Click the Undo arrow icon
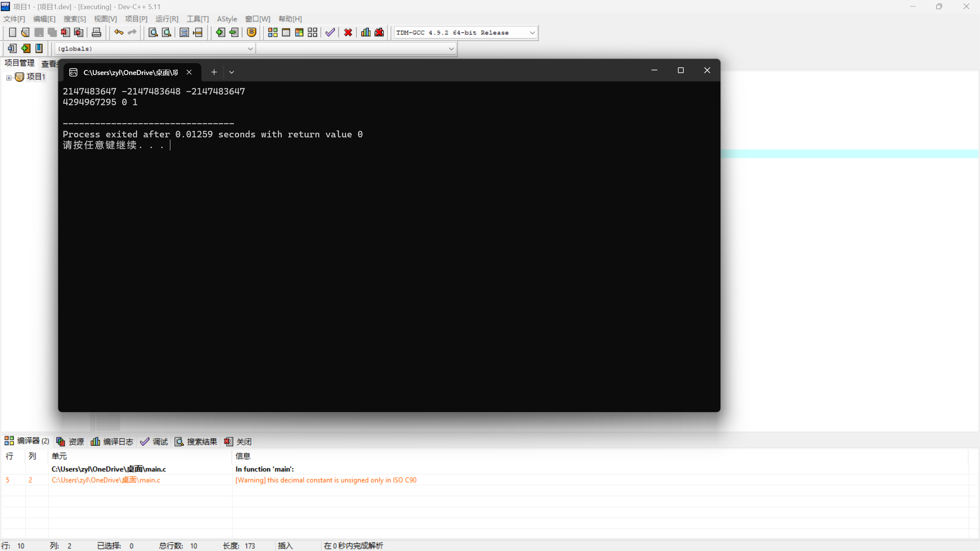Viewport: 980px width, 551px height. (119, 33)
